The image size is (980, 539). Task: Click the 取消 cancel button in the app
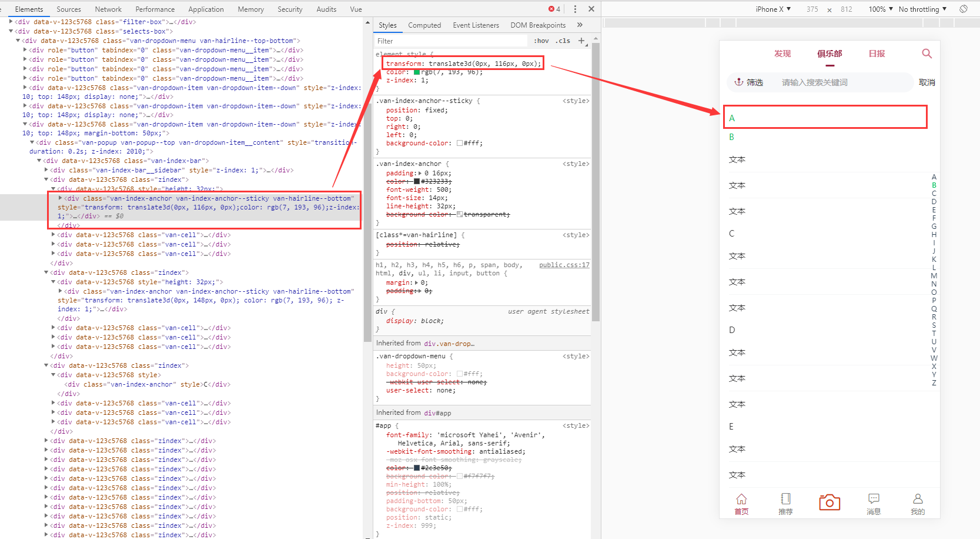coord(927,82)
